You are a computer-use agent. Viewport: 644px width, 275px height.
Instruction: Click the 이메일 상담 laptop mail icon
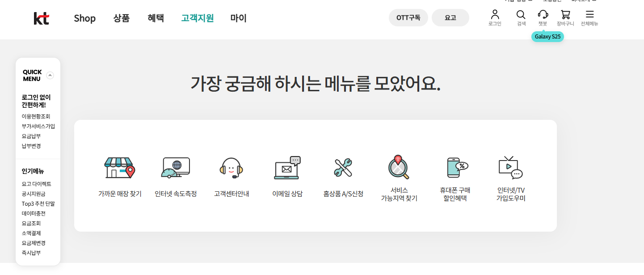click(x=287, y=168)
